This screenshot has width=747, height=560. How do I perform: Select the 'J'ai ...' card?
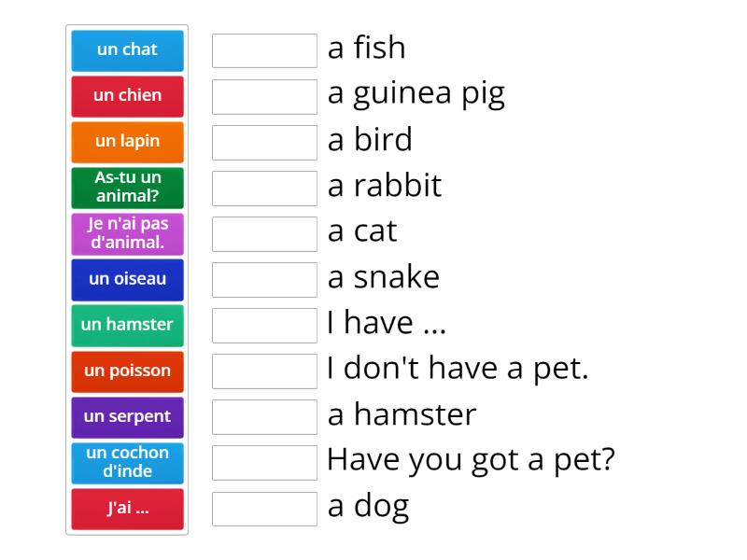coord(127,509)
